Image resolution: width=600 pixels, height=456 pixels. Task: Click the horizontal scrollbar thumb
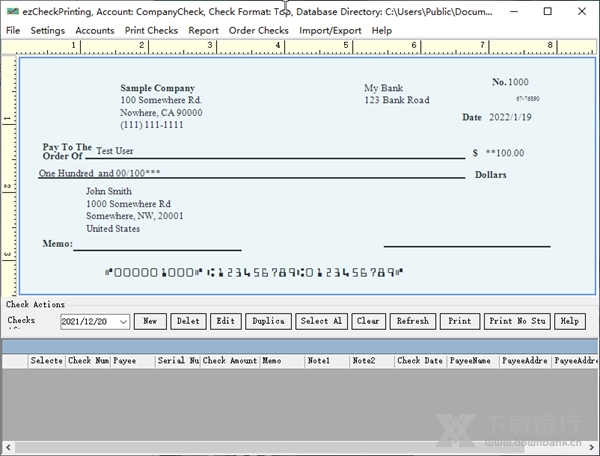pyautogui.click(x=269, y=447)
